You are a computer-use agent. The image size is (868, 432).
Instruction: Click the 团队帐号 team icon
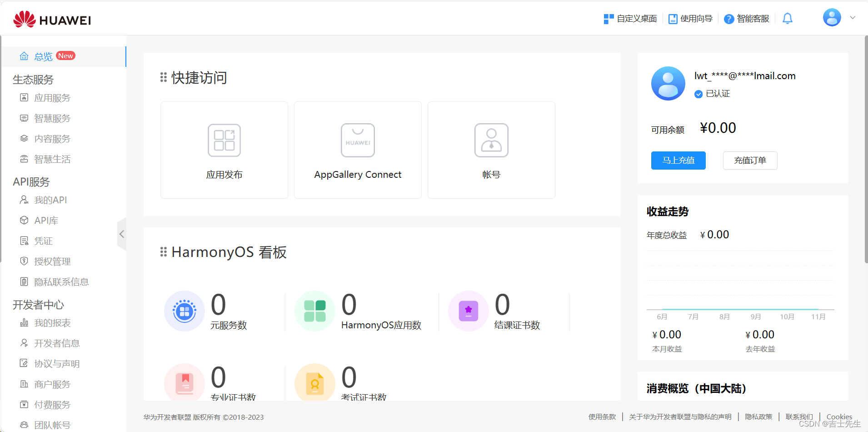point(24,425)
